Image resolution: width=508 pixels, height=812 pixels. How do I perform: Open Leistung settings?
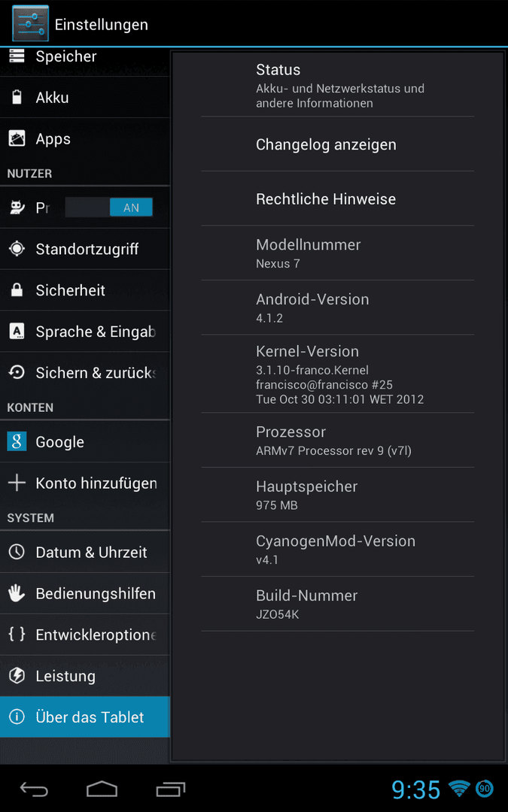[85, 676]
